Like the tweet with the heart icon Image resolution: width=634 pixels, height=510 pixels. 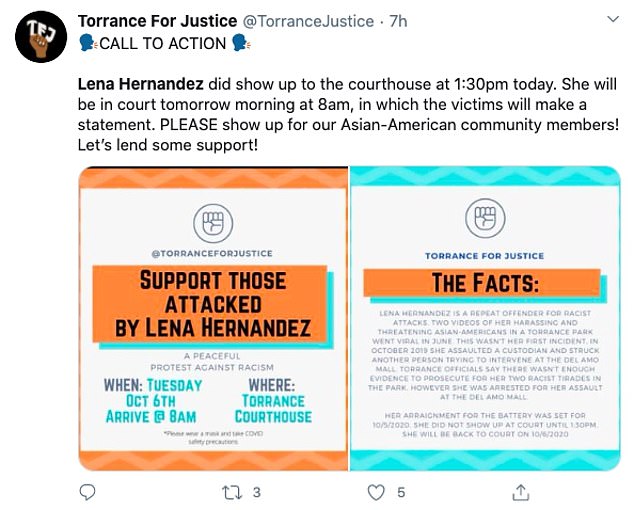(x=376, y=492)
